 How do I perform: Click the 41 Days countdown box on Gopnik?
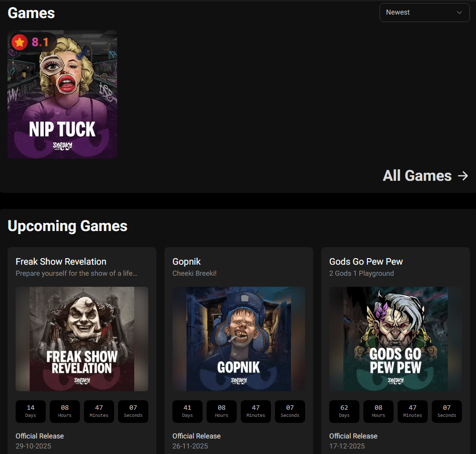click(x=187, y=411)
